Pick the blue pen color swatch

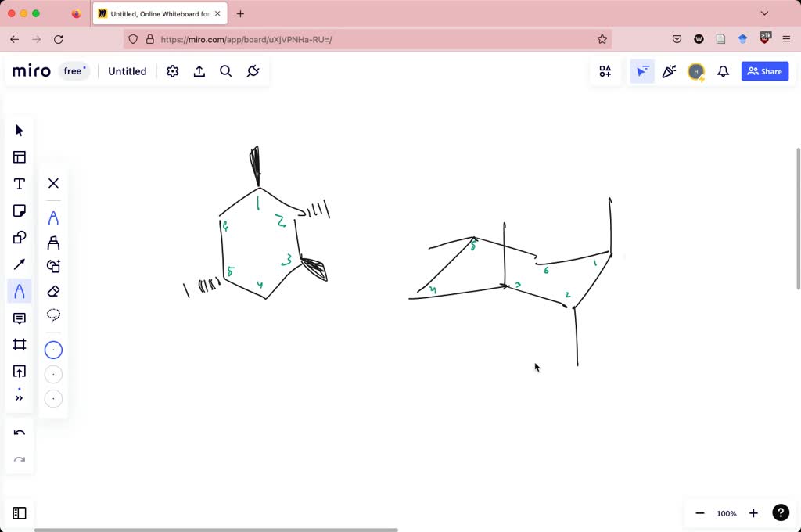click(53, 350)
